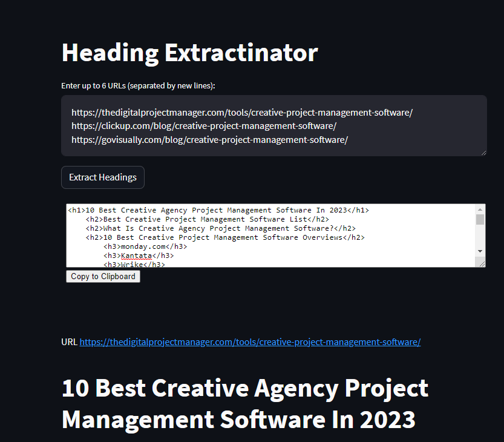
Task: Open the thedigitalprojectmanager.com hyperlink
Action: [x=250, y=341]
